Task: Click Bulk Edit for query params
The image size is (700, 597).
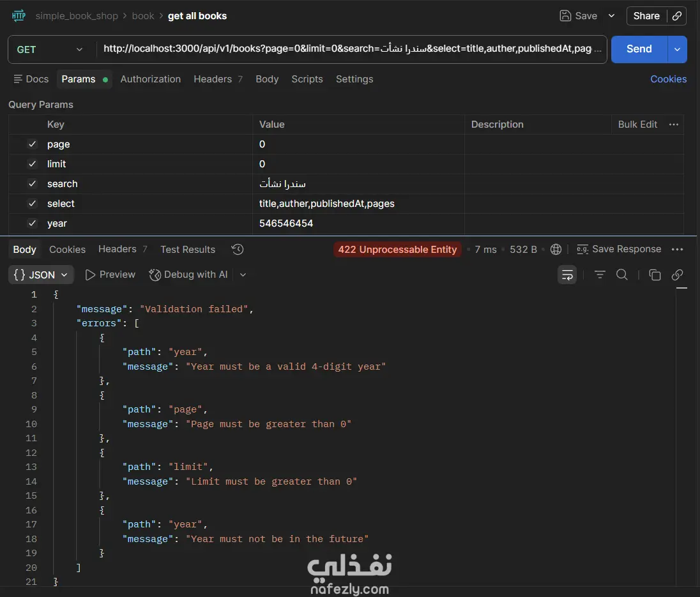Action: coord(637,125)
